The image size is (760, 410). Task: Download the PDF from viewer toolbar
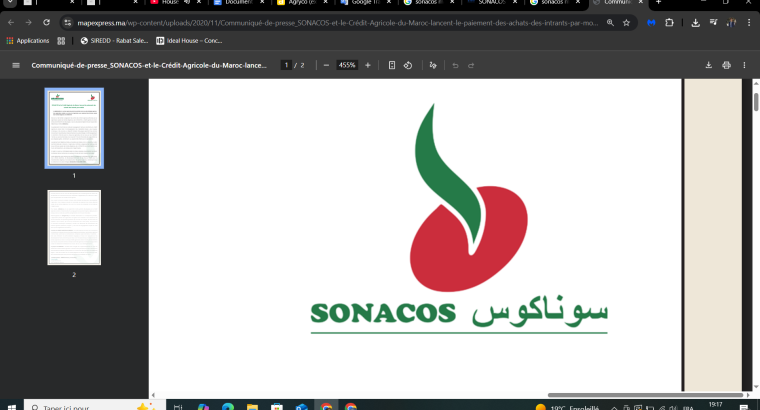(x=709, y=65)
